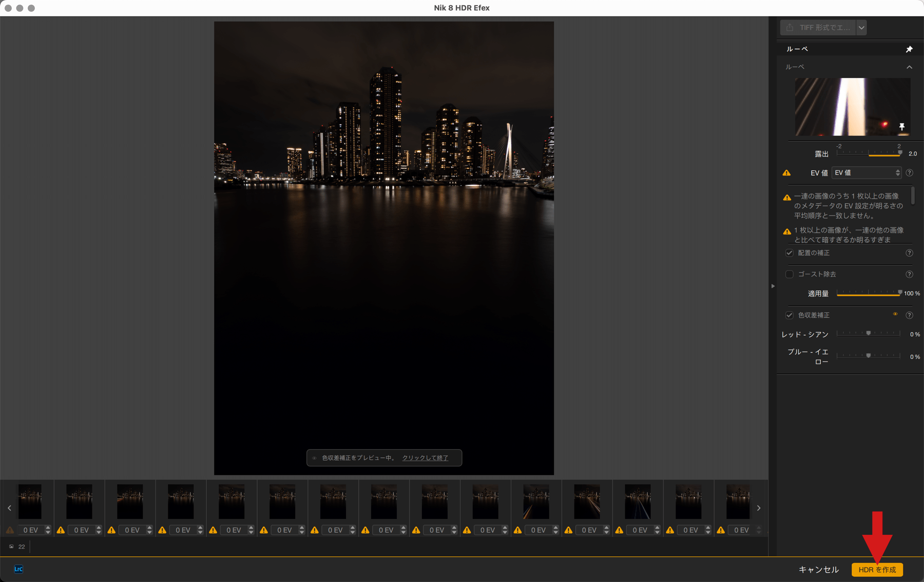Click the TIFF 形式でエ... export button
The height and width of the screenshot is (582, 924).
tap(818, 28)
